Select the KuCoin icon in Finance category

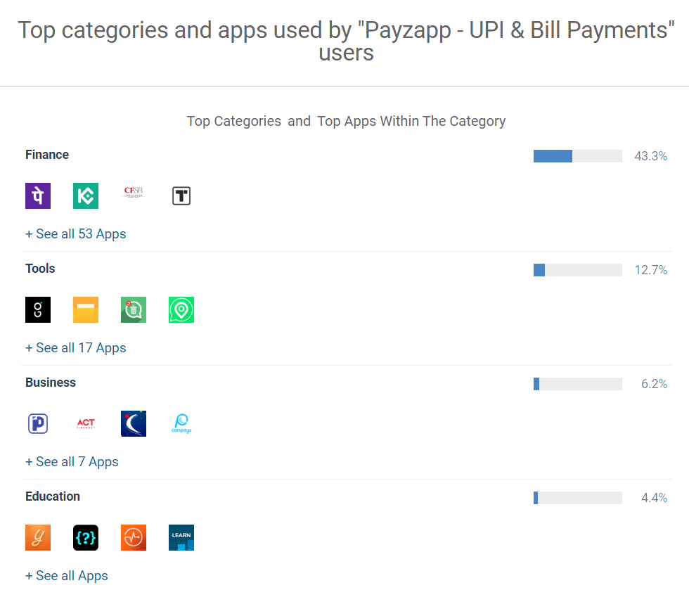click(85, 195)
